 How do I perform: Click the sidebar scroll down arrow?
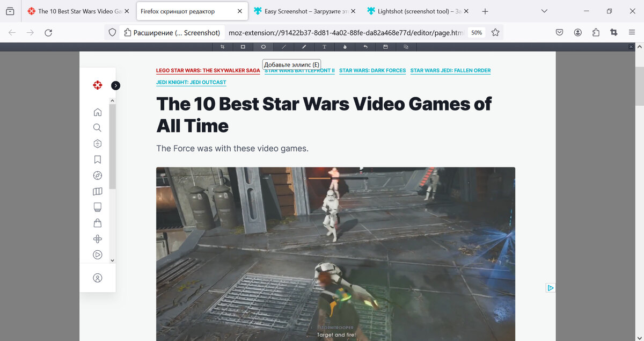pos(112,260)
